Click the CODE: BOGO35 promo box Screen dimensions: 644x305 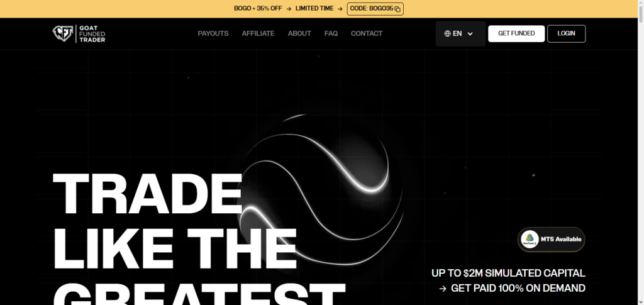[x=375, y=9]
